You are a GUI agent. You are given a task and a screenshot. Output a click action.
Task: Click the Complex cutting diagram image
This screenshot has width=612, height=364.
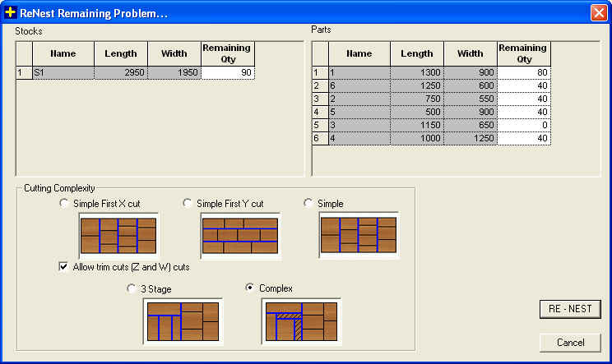click(x=300, y=320)
